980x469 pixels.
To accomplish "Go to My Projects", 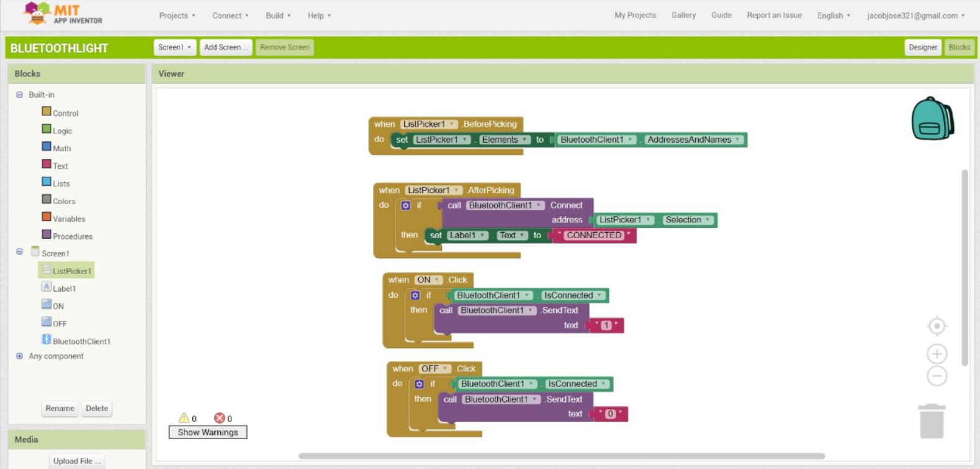I will tap(635, 16).
